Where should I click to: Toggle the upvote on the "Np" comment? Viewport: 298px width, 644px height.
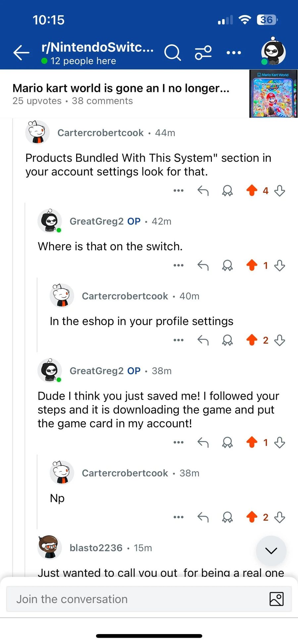tap(252, 517)
